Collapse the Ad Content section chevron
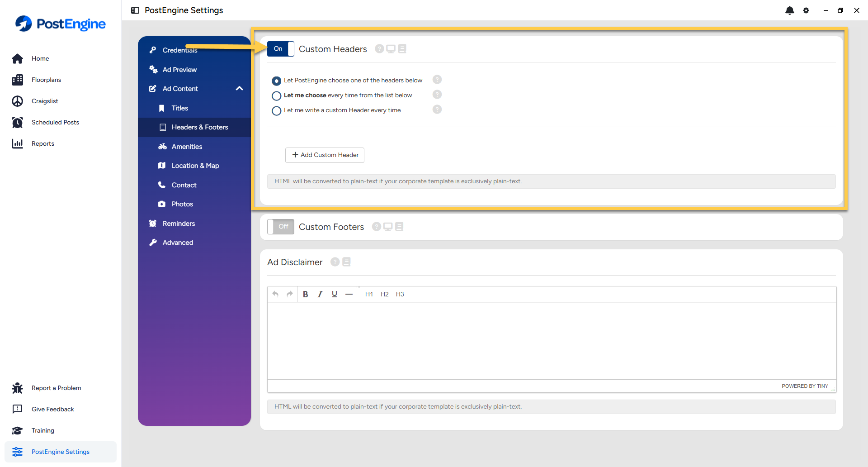868x467 pixels. (x=240, y=89)
